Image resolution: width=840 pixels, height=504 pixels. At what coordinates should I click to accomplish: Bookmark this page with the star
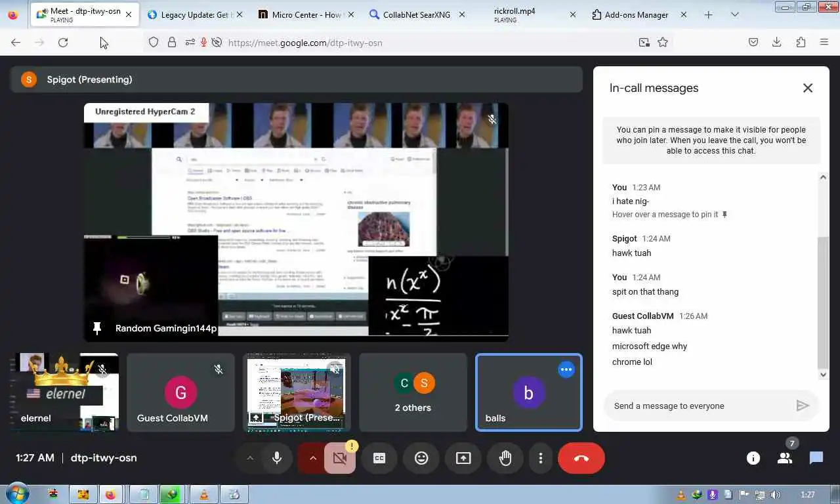(663, 42)
